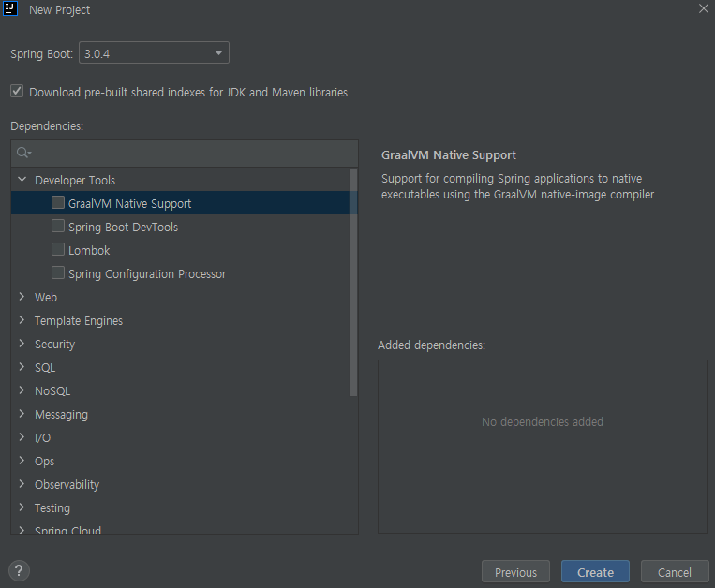Expand the SQL category
Screen dimensions: 715x588
[x=22, y=367]
